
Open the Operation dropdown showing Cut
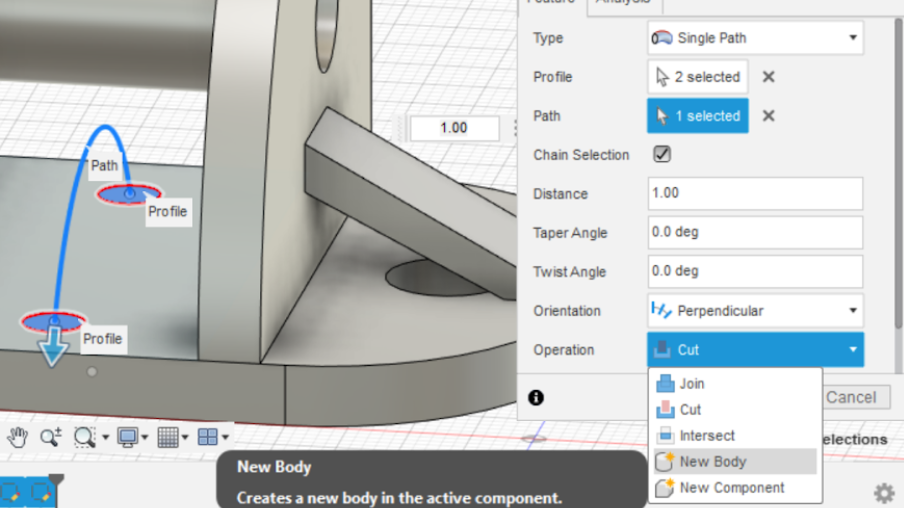click(x=755, y=349)
